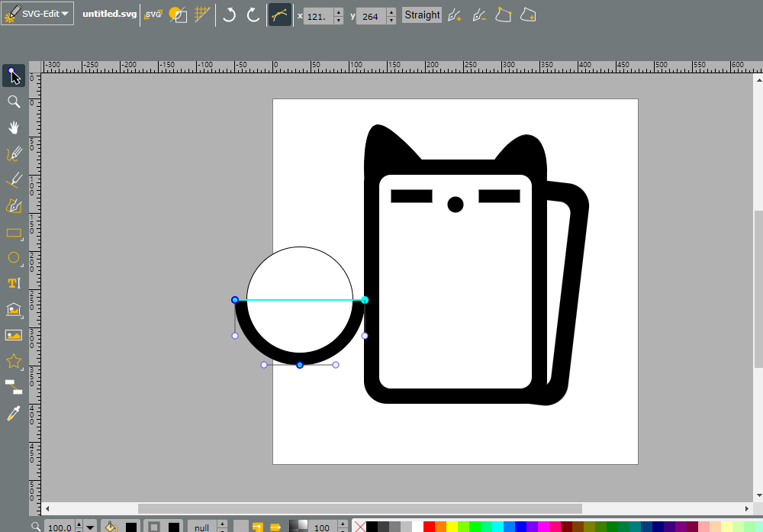Select the Zoom tool in left toolbar
The height and width of the screenshot is (532, 763).
click(14, 102)
